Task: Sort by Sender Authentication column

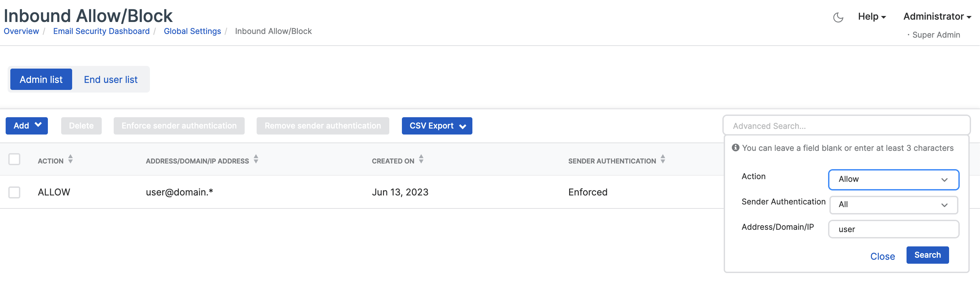Action: pyautogui.click(x=663, y=159)
